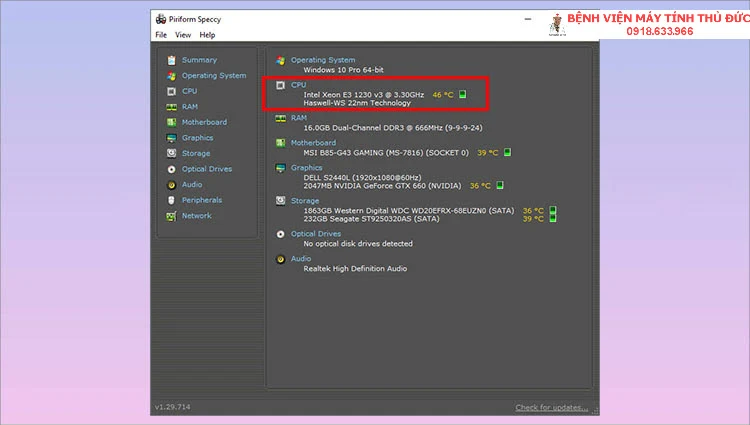Viewport: 750px width, 425px height.
Task: Open the CPU heading link in summary
Action: click(x=298, y=85)
